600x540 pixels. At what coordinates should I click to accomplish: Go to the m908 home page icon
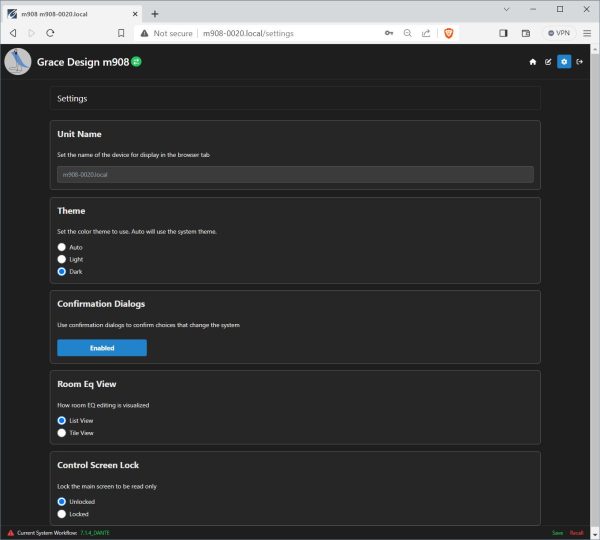tap(533, 62)
